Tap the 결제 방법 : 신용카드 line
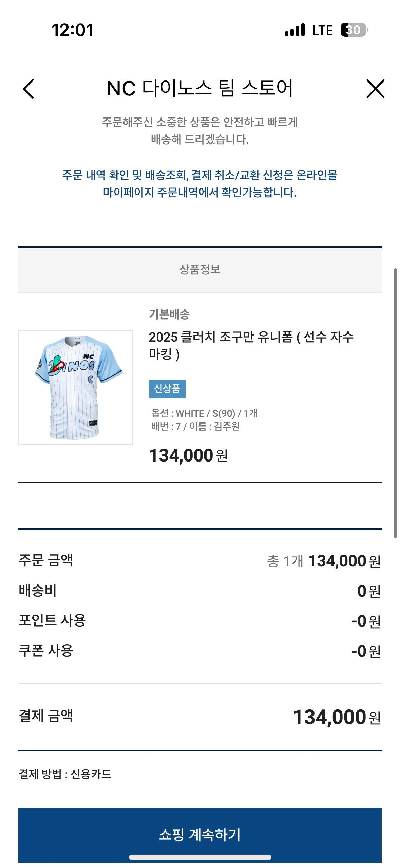 click(x=65, y=774)
